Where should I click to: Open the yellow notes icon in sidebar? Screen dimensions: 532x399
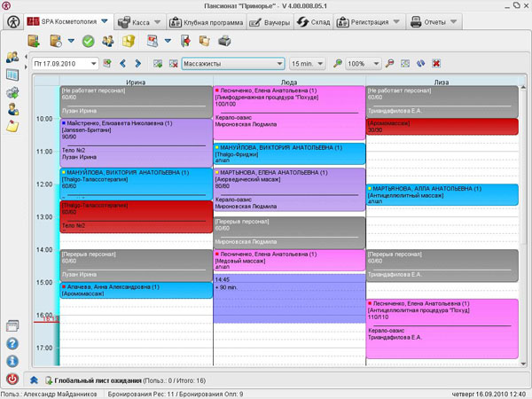pyautogui.click(x=13, y=127)
